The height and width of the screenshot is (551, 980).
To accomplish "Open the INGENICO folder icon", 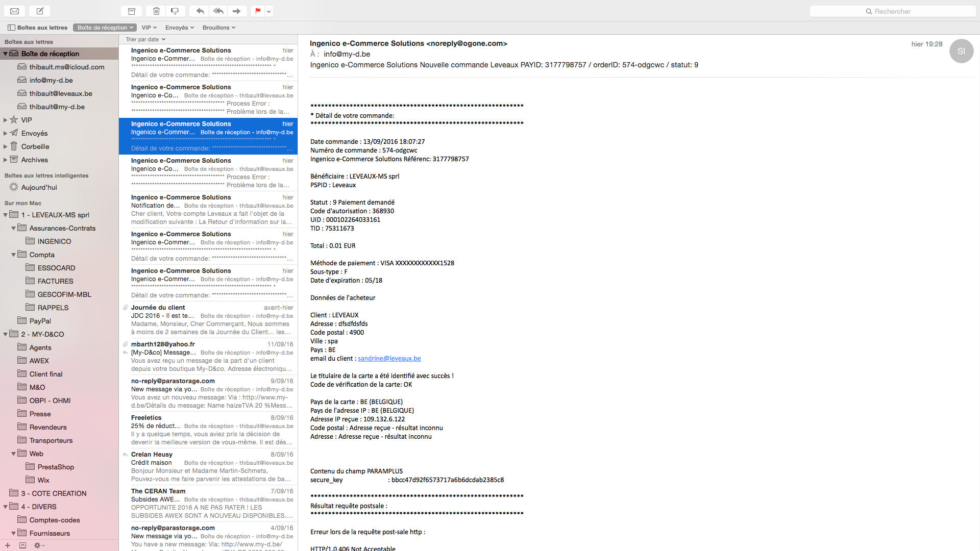I will click(x=30, y=241).
